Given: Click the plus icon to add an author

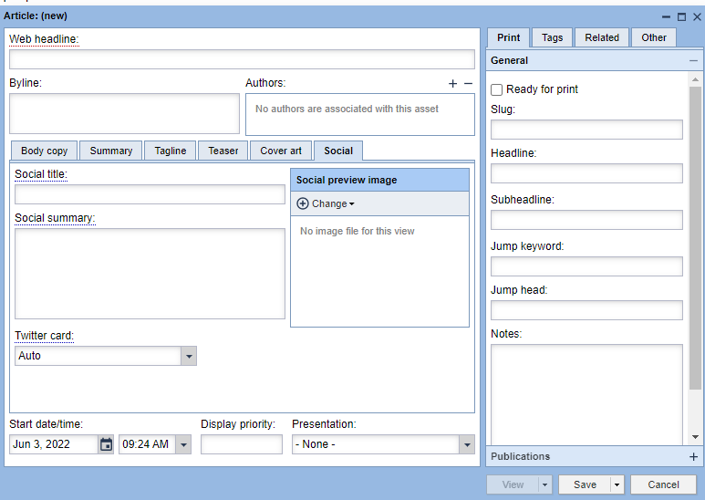Looking at the screenshot, I should click(453, 84).
